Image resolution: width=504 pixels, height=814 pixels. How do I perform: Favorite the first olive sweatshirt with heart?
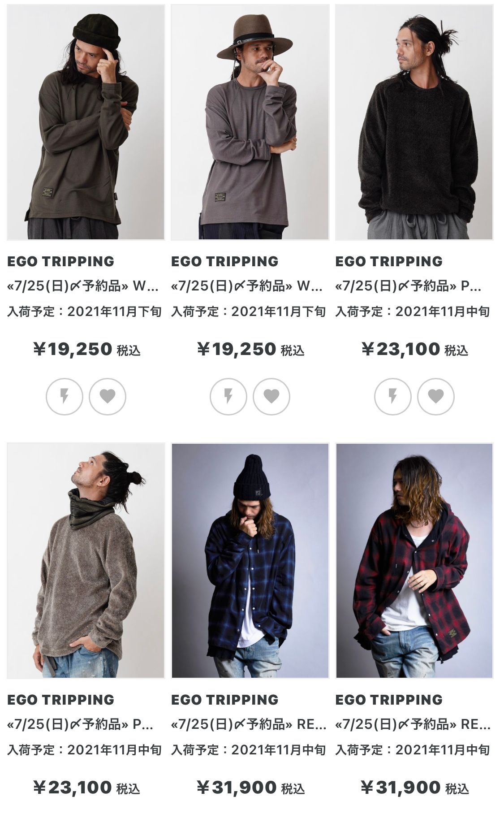[108, 396]
